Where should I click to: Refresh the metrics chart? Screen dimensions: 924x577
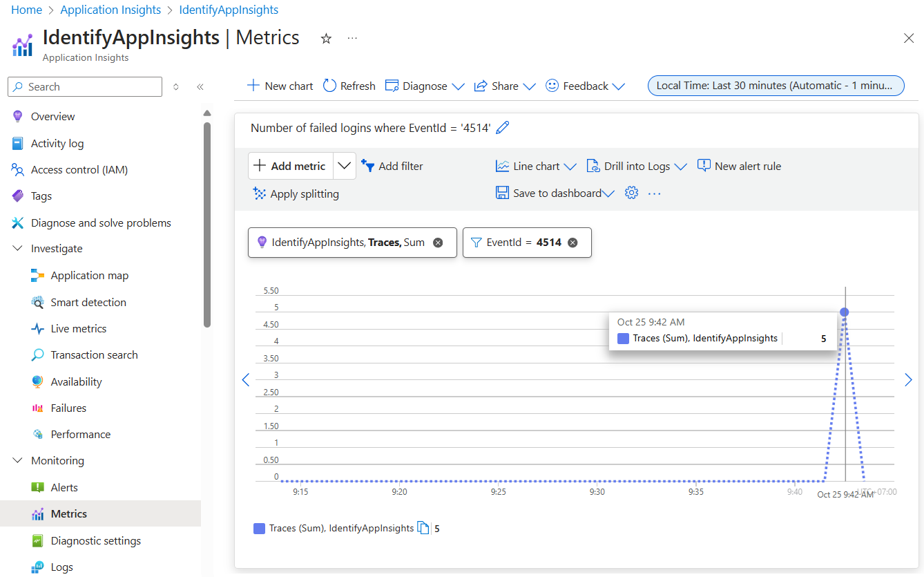click(349, 86)
